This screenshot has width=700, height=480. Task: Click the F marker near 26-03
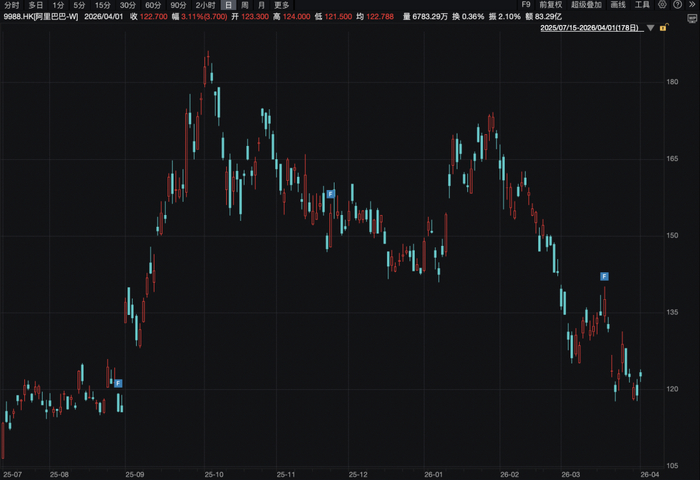[x=604, y=276]
